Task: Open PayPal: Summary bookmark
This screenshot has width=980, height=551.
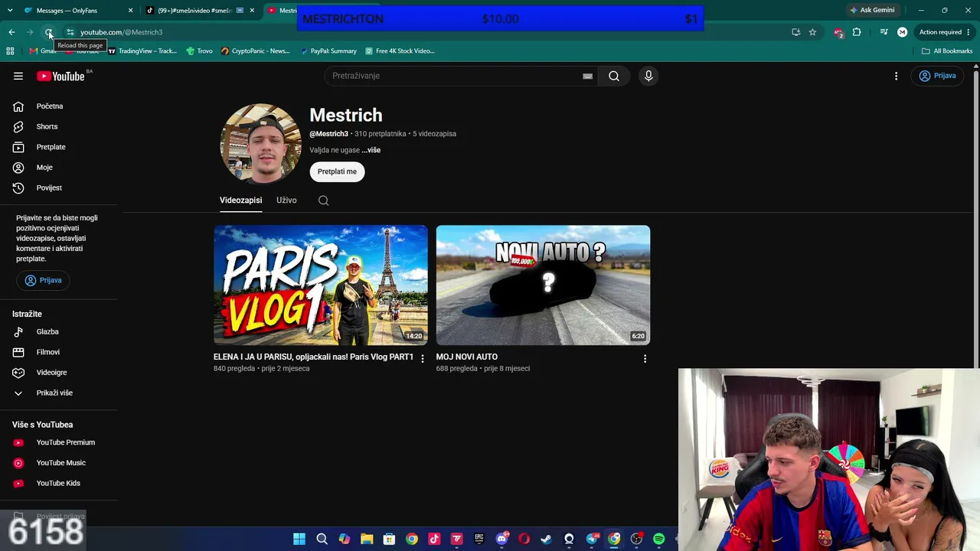Action: coord(328,51)
